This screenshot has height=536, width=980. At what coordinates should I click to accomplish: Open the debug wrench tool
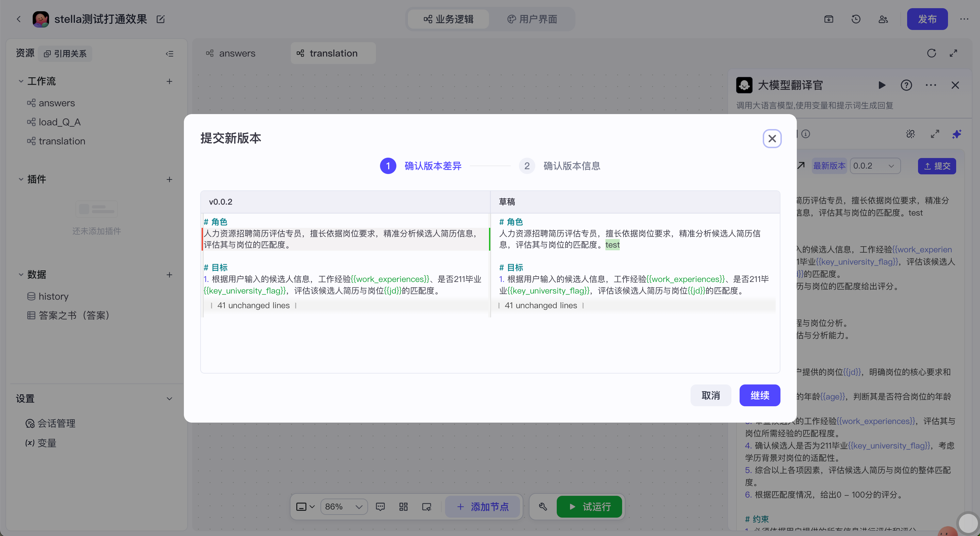(x=543, y=507)
